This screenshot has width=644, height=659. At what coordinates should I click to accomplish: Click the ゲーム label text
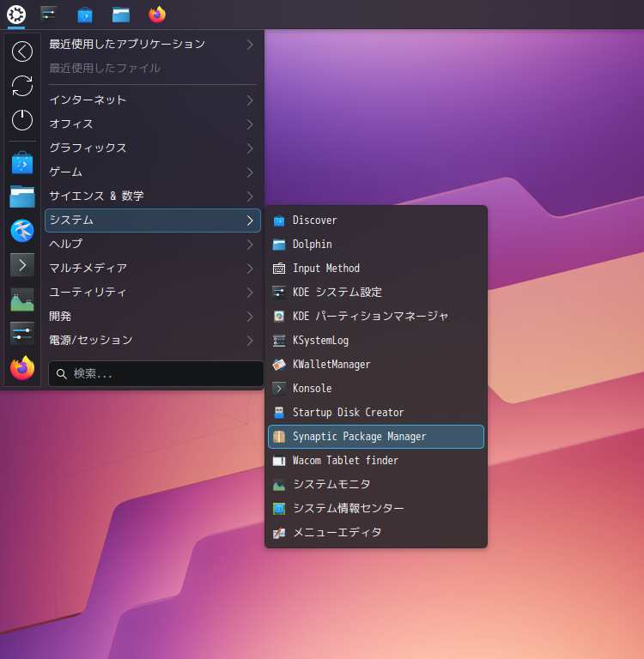65,172
